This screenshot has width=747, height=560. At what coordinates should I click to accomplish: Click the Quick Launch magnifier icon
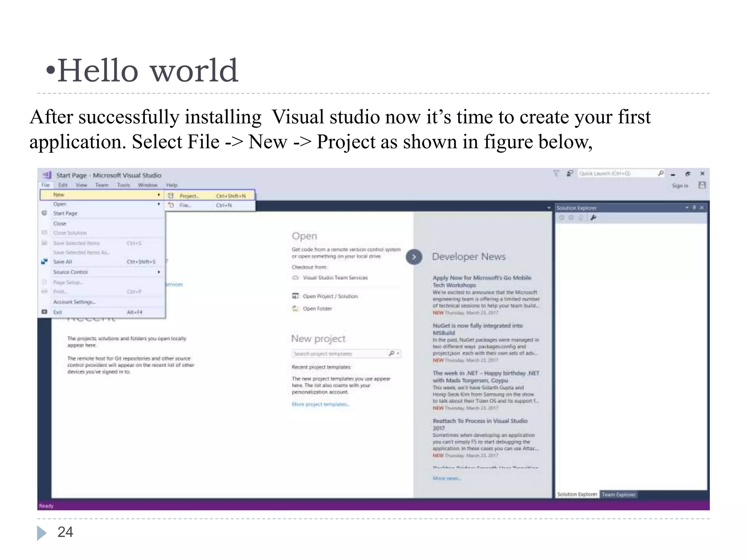click(661, 174)
